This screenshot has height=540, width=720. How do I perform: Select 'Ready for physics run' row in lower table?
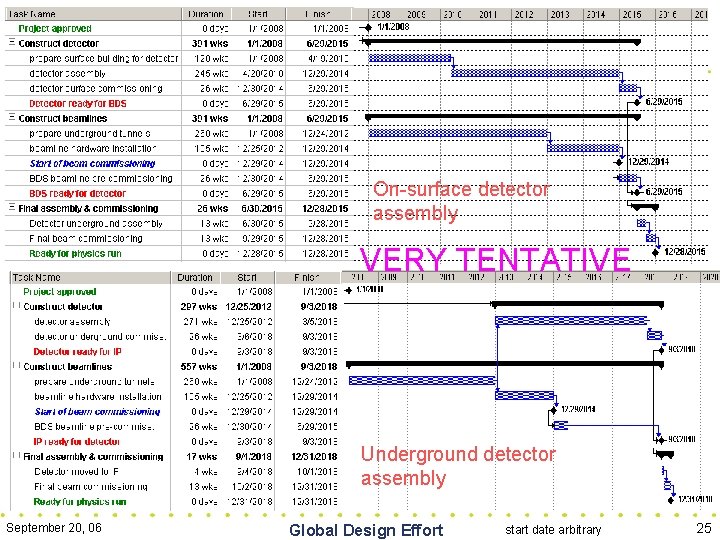[174, 501]
